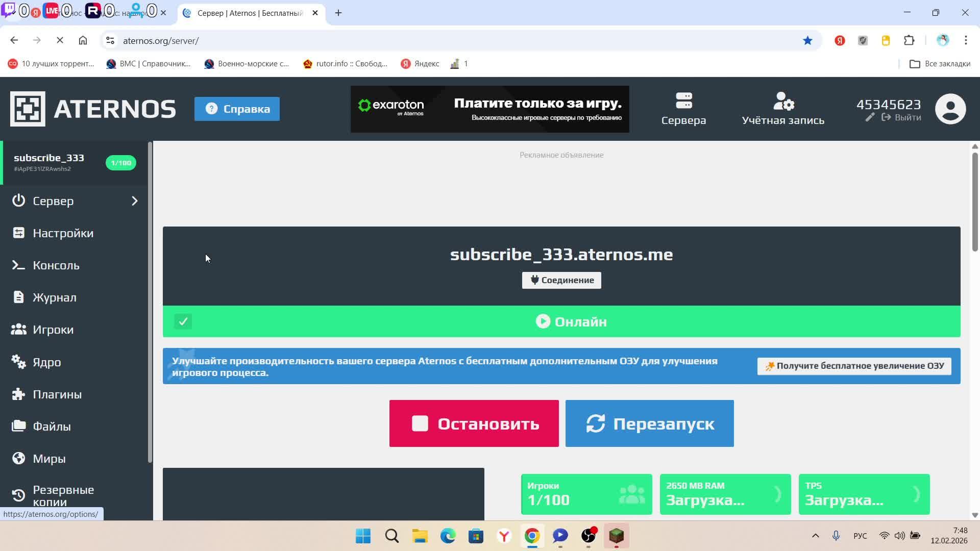Open the Сервера menu in header
The image size is (980, 551).
pos(683,109)
